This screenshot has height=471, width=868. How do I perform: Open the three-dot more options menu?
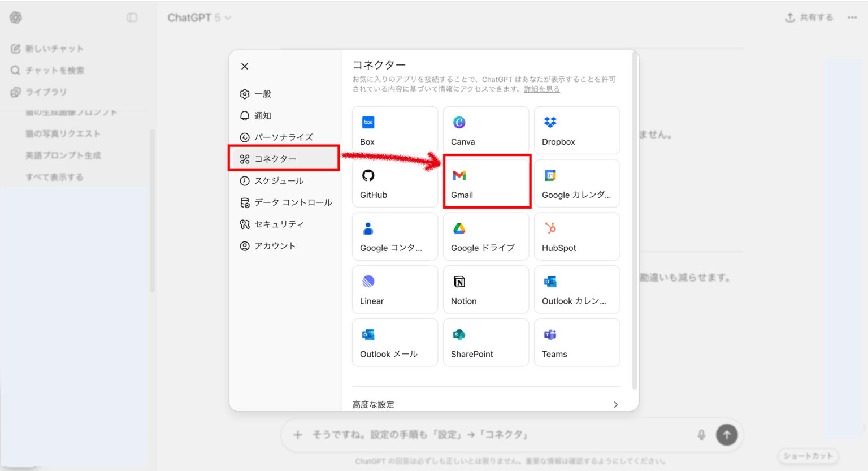(852, 18)
